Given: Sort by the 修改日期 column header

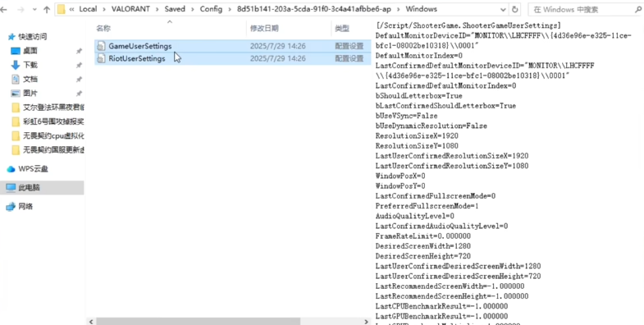Looking at the screenshot, I should [x=264, y=29].
